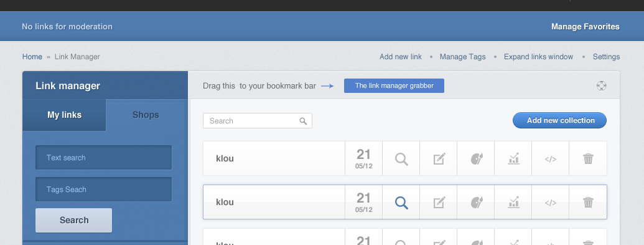Switch to the Shops tab

pyautogui.click(x=146, y=115)
